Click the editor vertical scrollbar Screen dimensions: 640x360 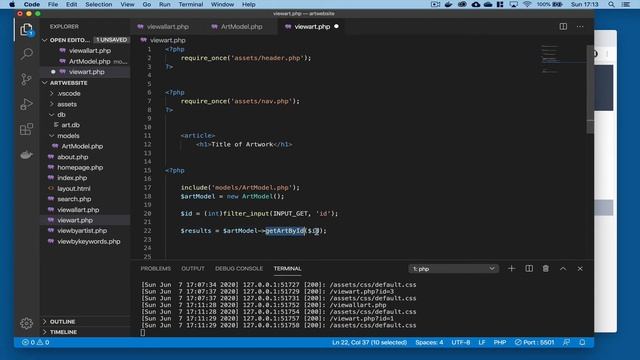pyautogui.click(x=590, y=90)
